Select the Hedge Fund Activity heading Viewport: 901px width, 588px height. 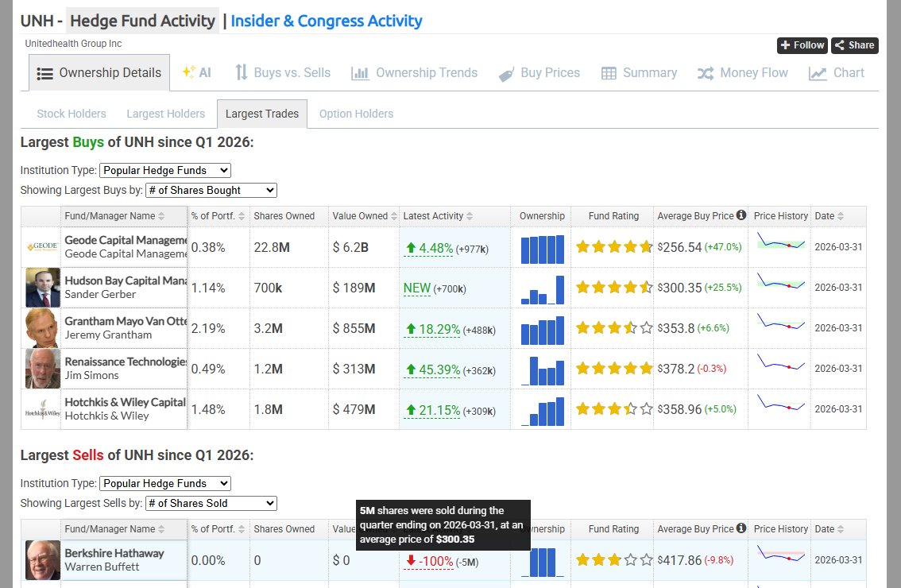coord(142,21)
